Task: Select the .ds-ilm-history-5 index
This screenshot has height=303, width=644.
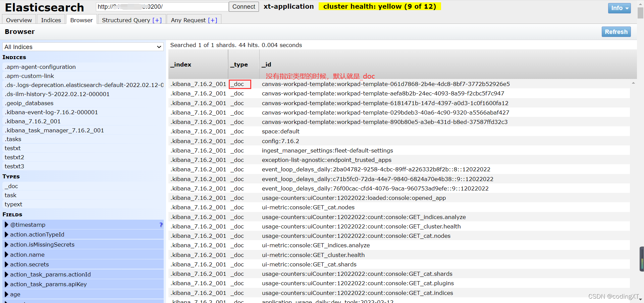Action: [x=83, y=94]
